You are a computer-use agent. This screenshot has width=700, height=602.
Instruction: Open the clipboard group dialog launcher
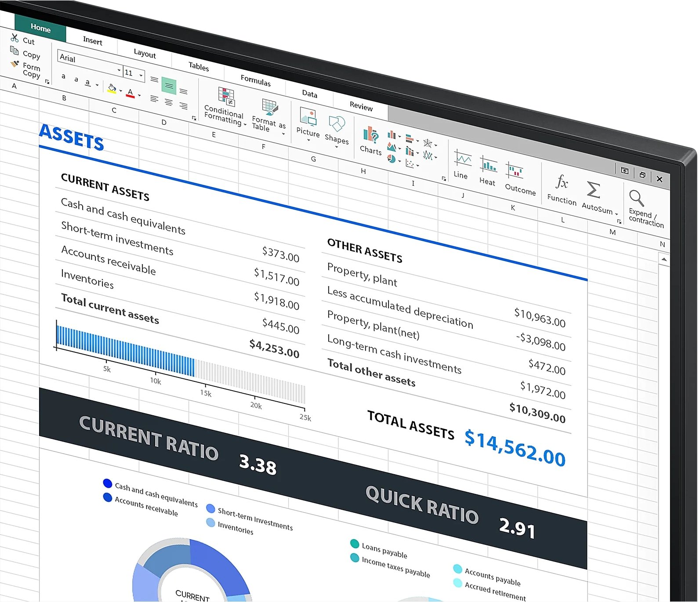(x=47, y=82)
